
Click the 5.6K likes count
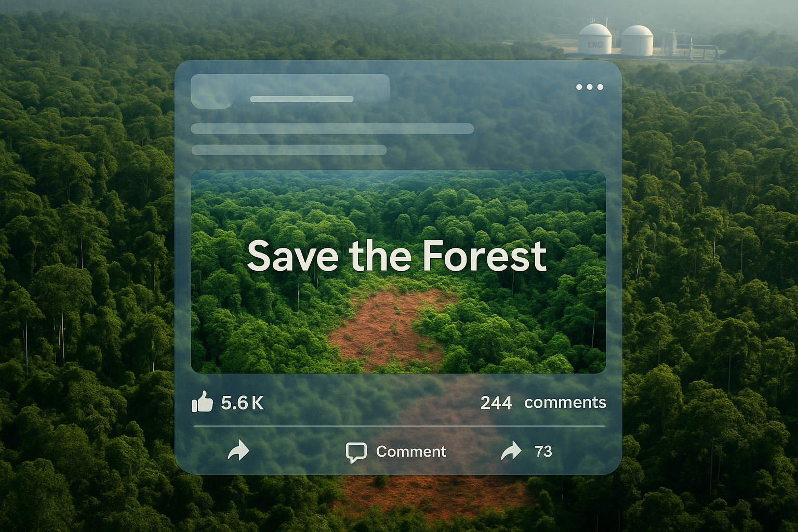click(x=242, y=403)
